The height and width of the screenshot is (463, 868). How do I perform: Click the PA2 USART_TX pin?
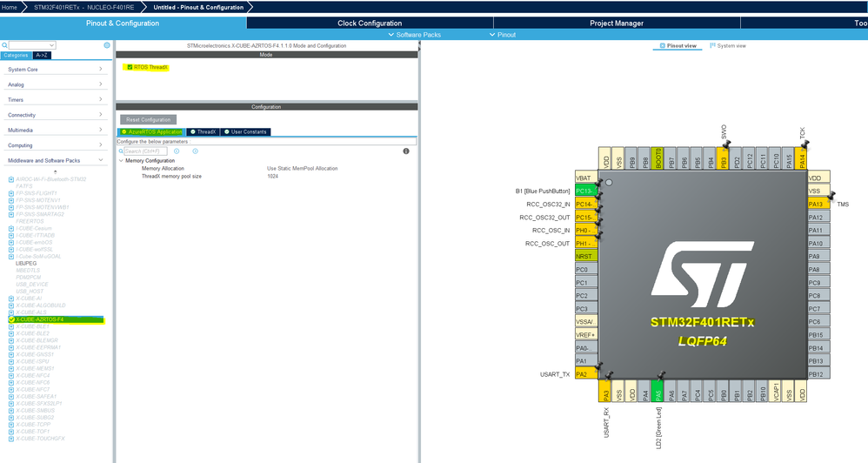click(586, 374)
